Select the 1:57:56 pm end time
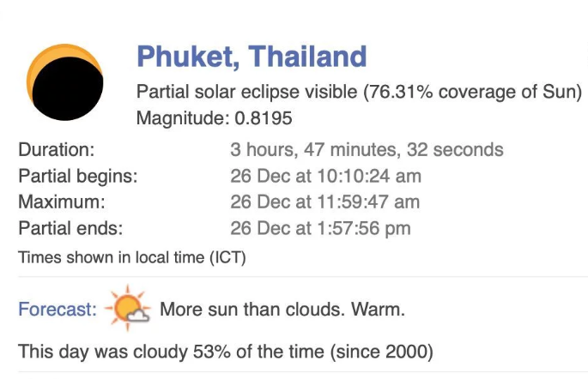 pos(320,229)
